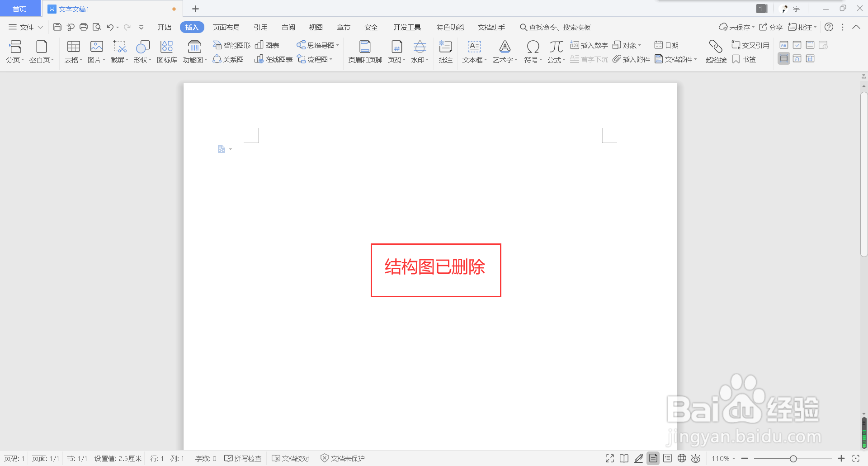Insert a table into the document
The image size is (868, 466).
click(x=73, y=51)
